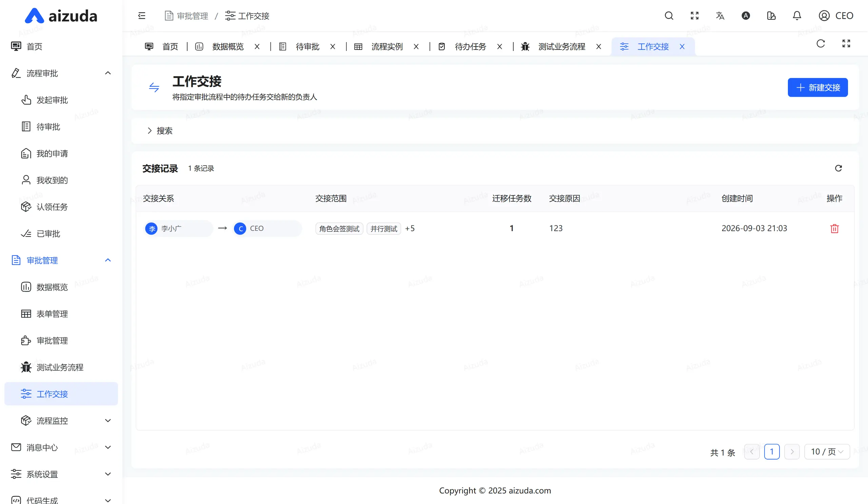Open the notification bell
The image size is (868, 504).
pyautogui.click(x=797, y=16)
